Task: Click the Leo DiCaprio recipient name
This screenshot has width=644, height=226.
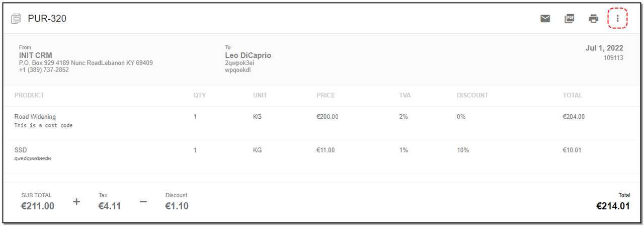Action: [248, 55]
